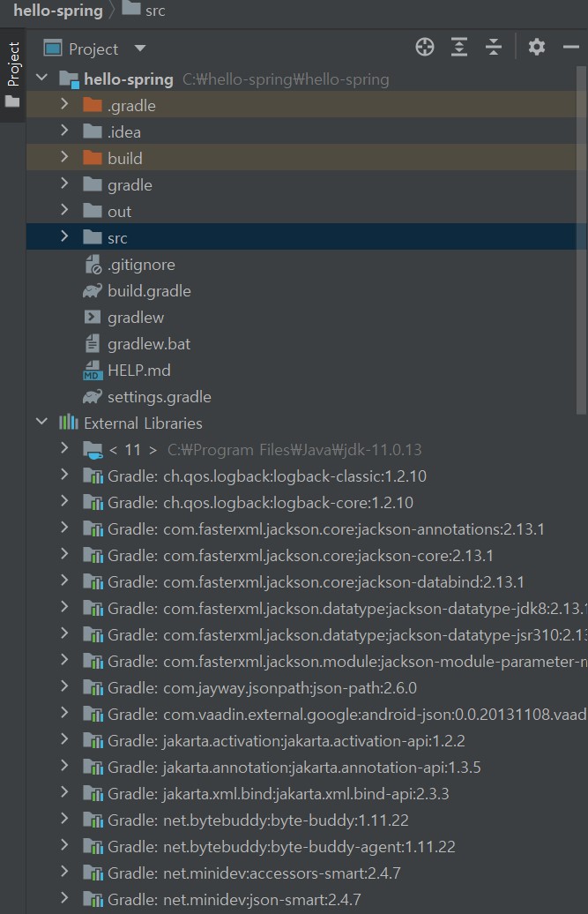The height and width of the screenshot is (914, 588).
Task: Open the Project view dropdown arrow
Action: pyautogui.click(x=139, y=49)
